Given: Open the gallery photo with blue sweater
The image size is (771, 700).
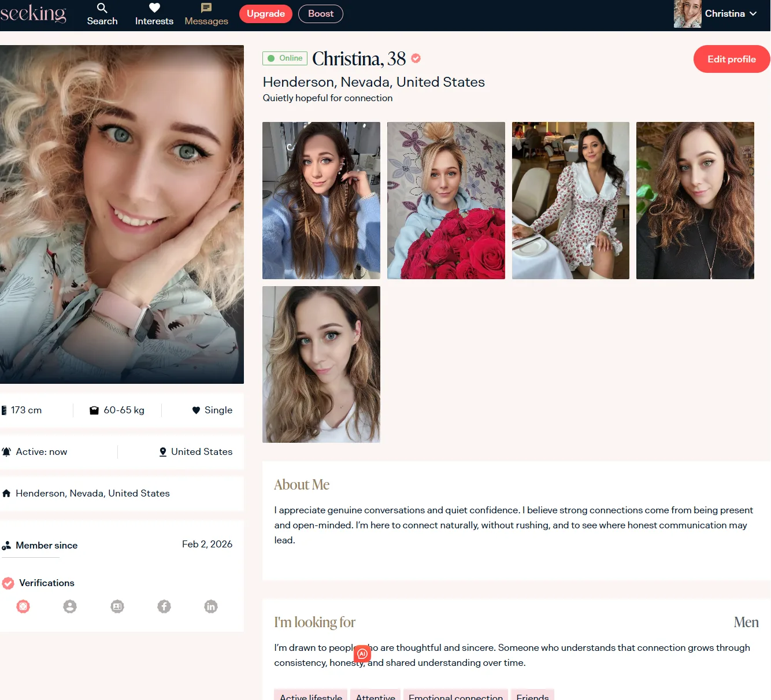Looking at the screenshot, I should pyautogui.click(x=321, y=201).
